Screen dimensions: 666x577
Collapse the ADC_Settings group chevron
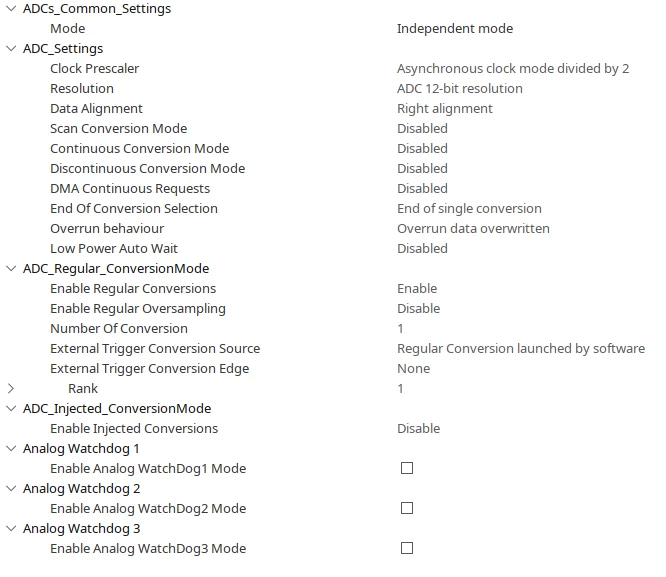(x=11, y=48)
